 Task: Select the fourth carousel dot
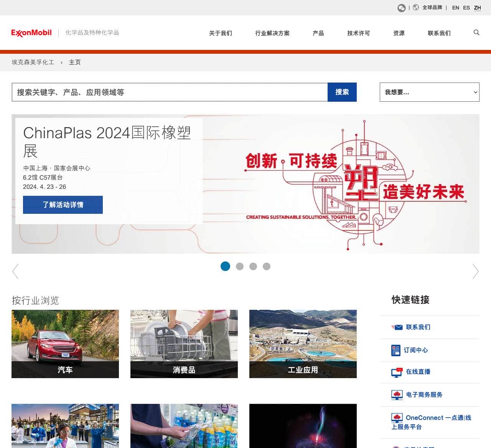[x=267, y=266]
